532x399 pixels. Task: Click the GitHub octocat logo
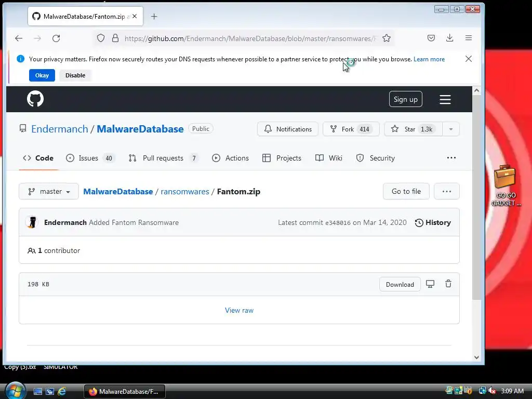click(35, 99)
